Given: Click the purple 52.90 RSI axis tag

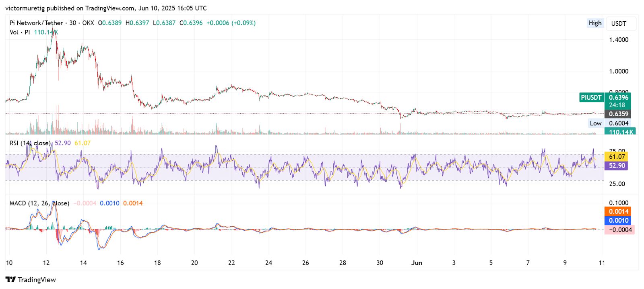Looking at the screenshot, I should (617, 166).
